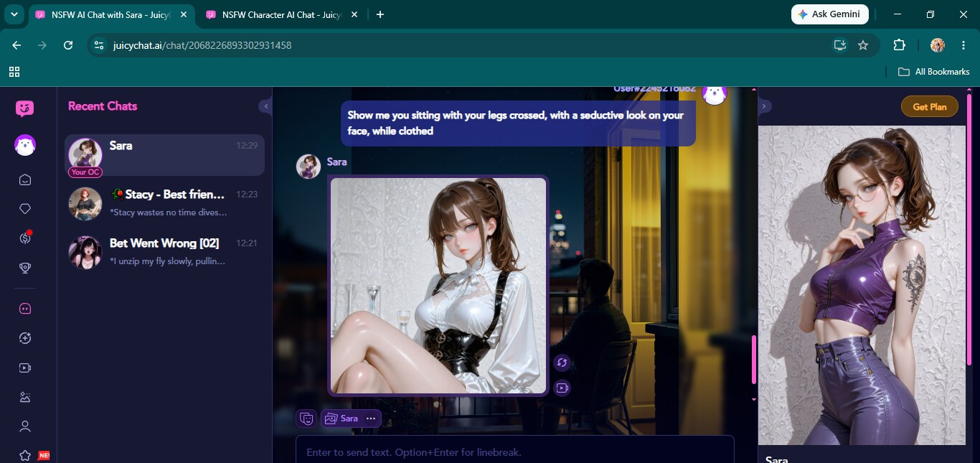Open the inbox icon in left sidebar
The image size is (980, 463).
tap(24, 179)
